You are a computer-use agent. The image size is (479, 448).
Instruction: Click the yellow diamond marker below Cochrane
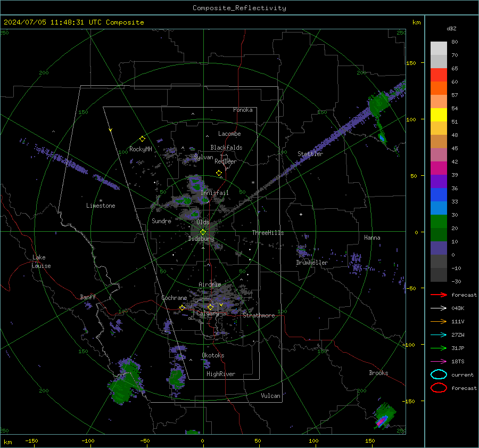183,308
